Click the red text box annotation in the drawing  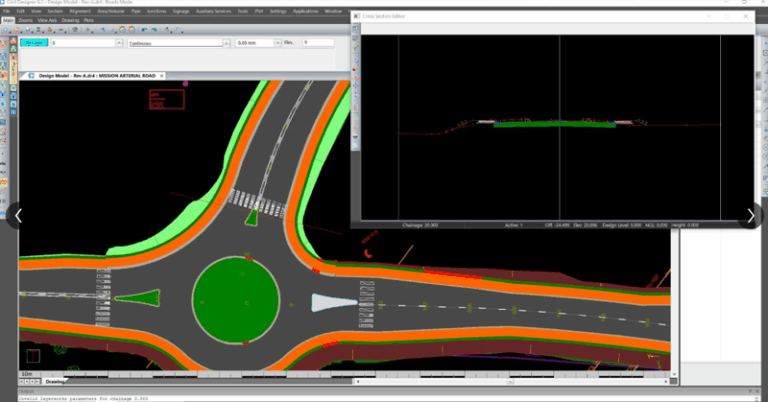point(167,99)
